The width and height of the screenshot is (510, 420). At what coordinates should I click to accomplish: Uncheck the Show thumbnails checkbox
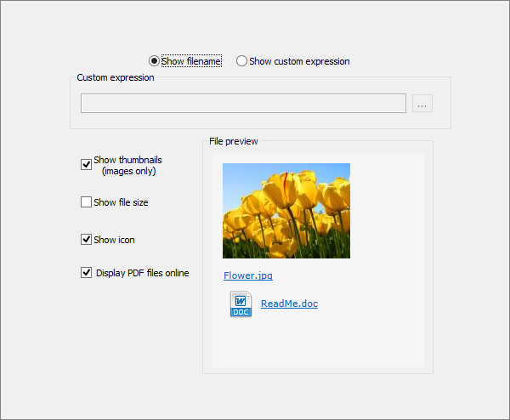(86, 165)
